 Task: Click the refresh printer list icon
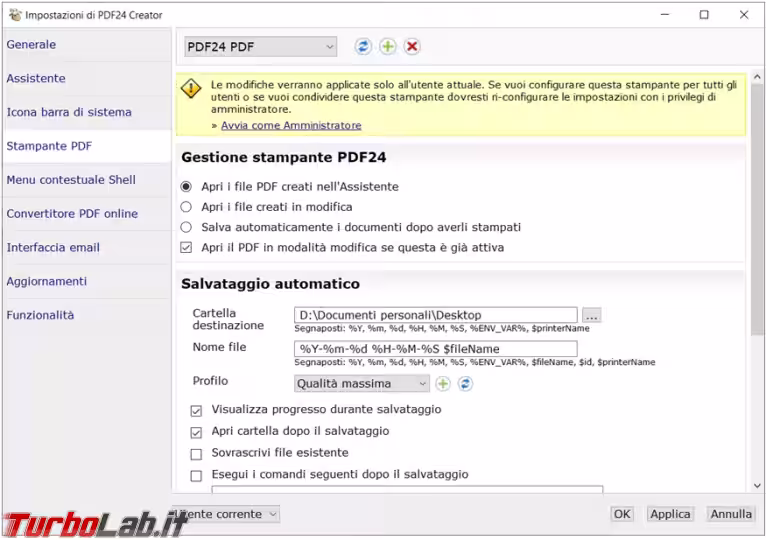363,47
